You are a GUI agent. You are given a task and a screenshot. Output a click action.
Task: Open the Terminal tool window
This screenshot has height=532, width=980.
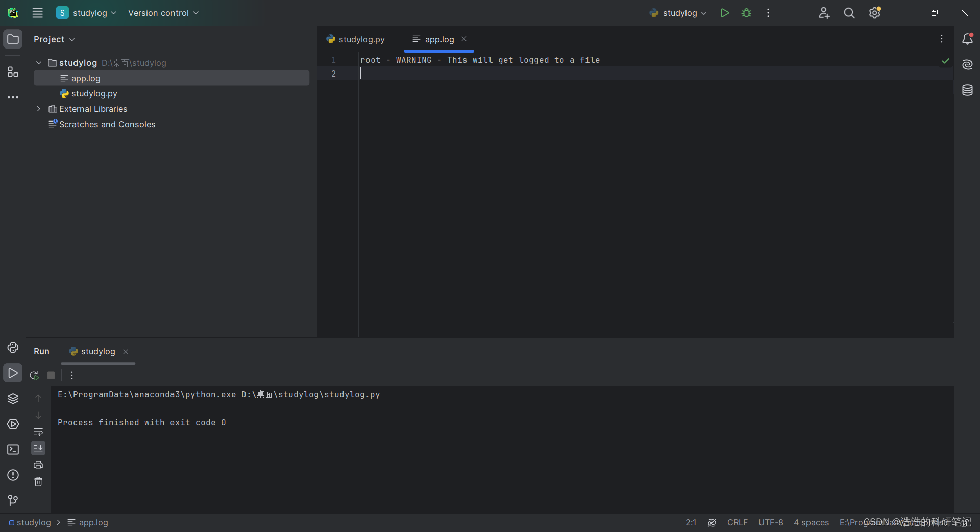[x=13, y=450]
